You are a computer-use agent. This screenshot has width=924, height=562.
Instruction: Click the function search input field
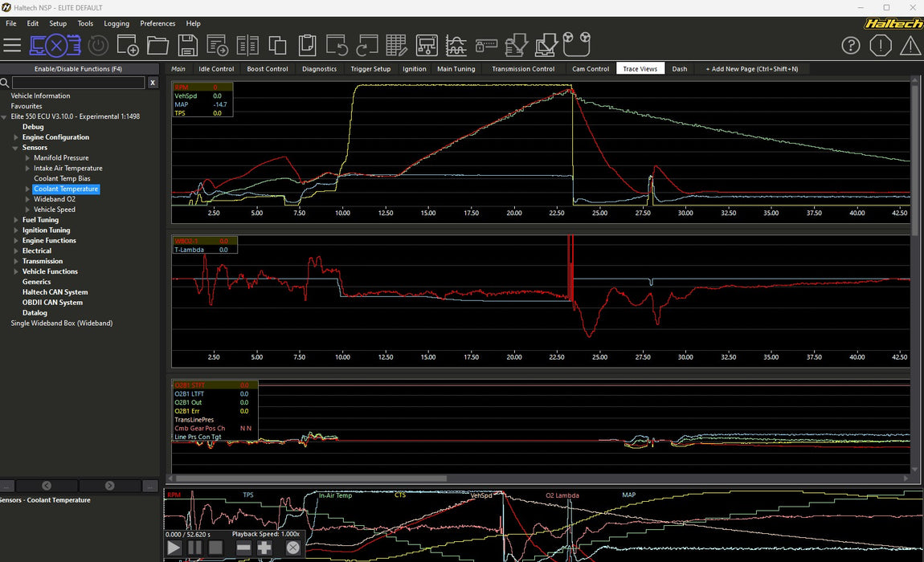78,83
